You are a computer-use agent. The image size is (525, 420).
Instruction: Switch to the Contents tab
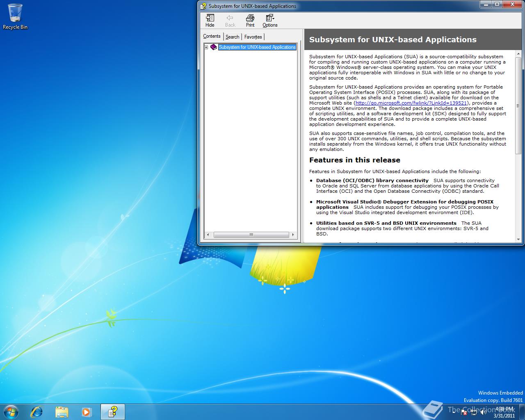(x=212, y=36)
